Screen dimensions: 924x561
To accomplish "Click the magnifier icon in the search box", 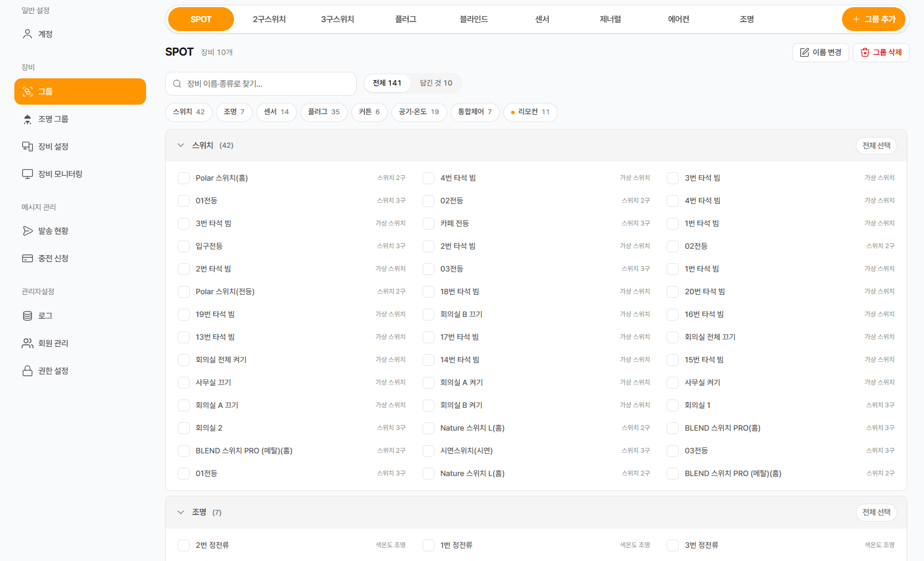I will [177, 84].
